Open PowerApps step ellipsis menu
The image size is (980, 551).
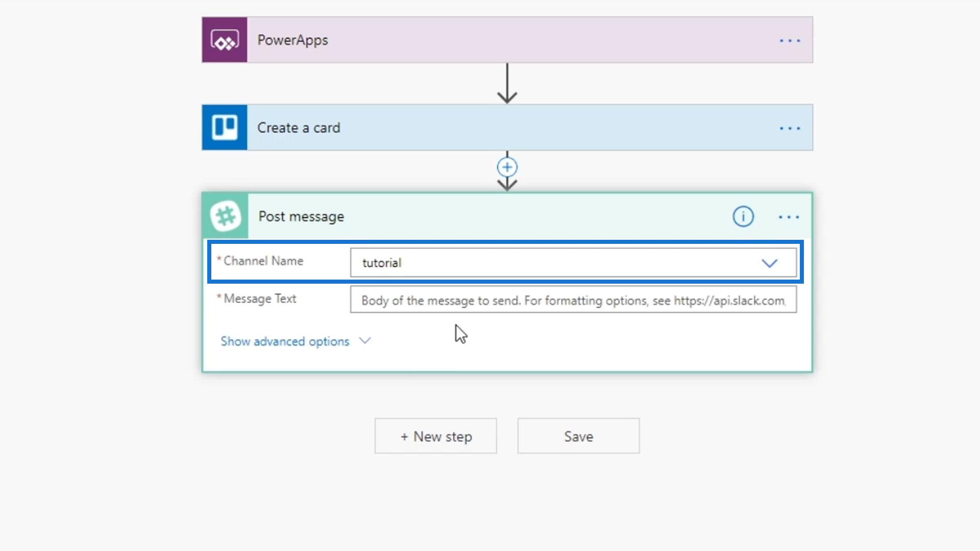pos(789,40)
